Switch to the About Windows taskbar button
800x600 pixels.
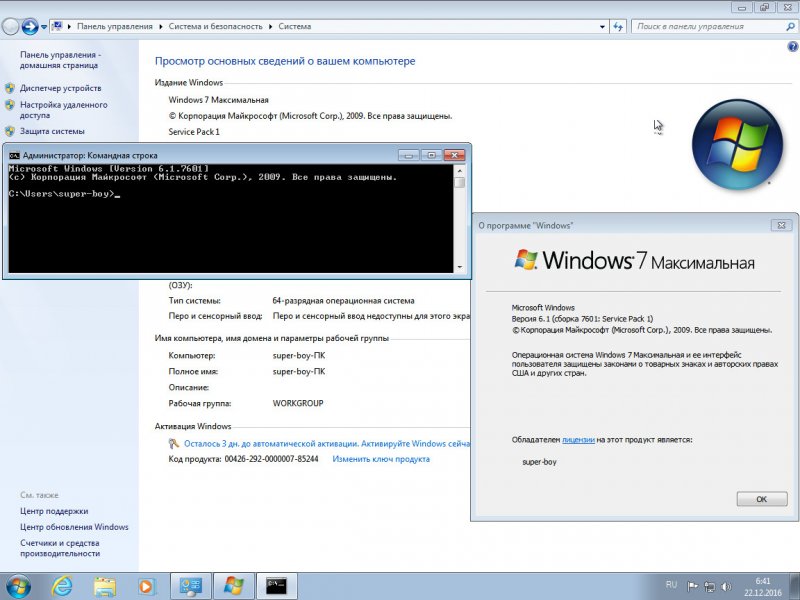[x=233, y=586]
